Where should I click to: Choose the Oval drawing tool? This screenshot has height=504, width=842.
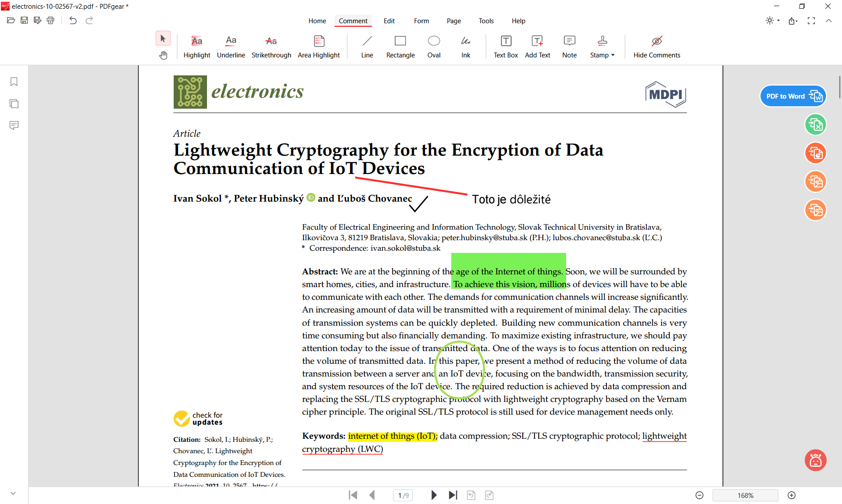click(434, 46)
